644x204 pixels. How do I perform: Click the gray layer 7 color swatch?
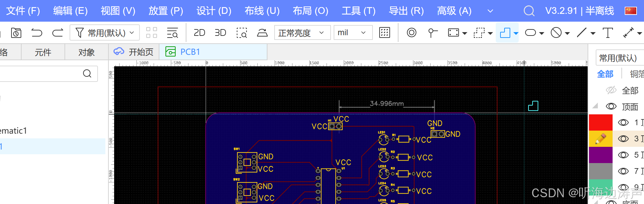pyautogui.click(x=601, y=171)
